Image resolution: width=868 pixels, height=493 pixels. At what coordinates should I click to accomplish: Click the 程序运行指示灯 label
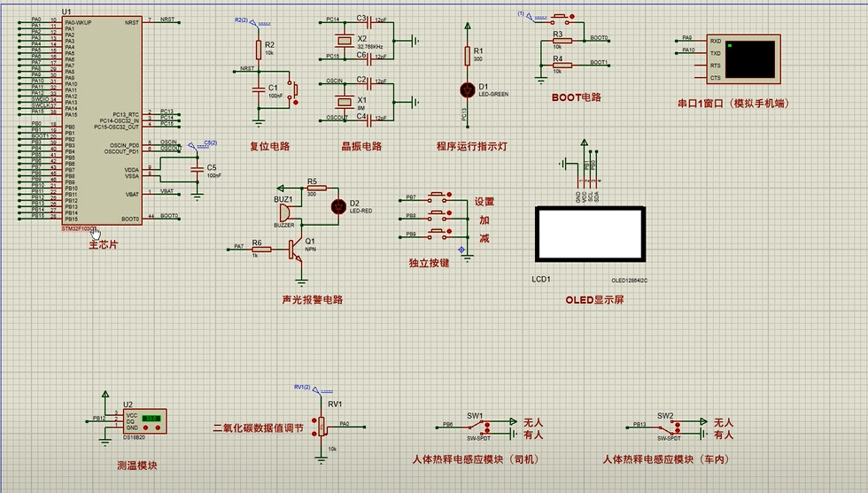(471, 146)
